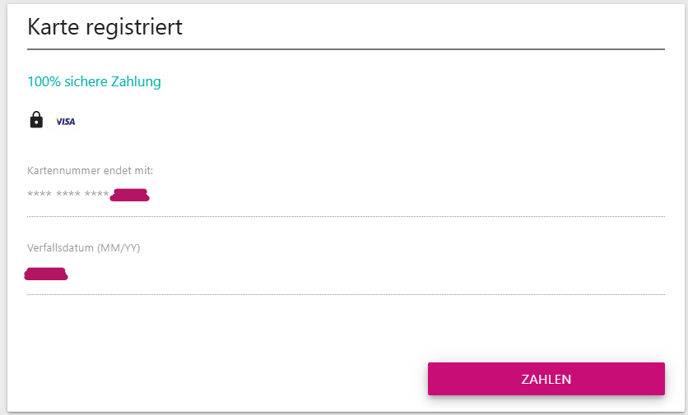
Task: Click the third group of card asterisks
Action: (x=97, y=193)
